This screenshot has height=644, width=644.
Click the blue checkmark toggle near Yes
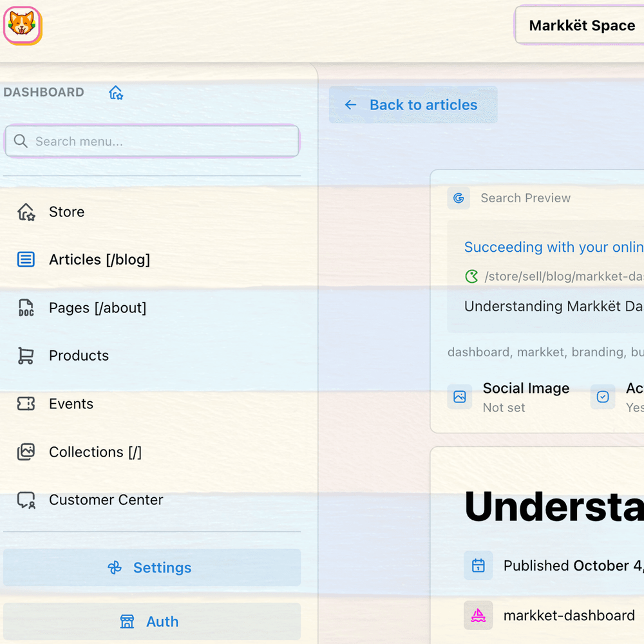click(x=603, y=397)
